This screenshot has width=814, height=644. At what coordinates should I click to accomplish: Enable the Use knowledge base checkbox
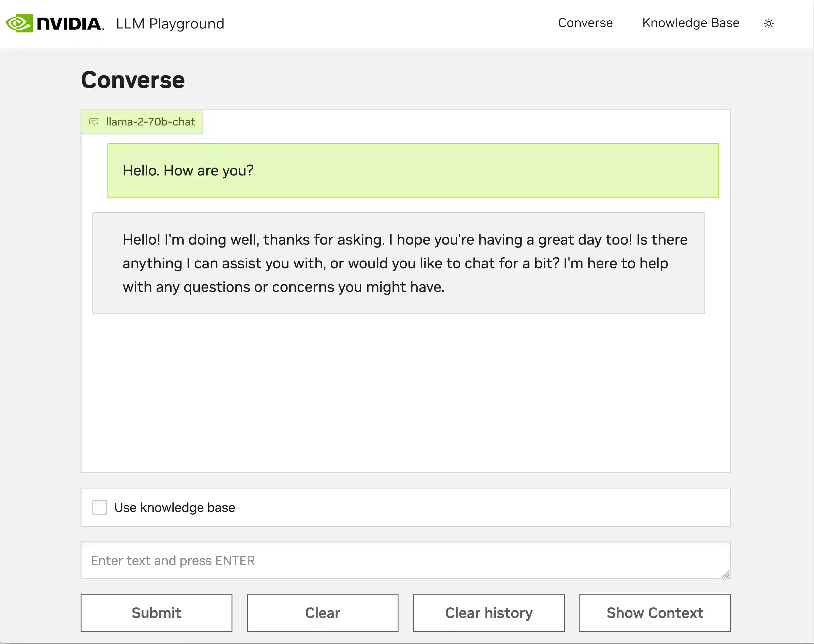(x=100, y=508)
